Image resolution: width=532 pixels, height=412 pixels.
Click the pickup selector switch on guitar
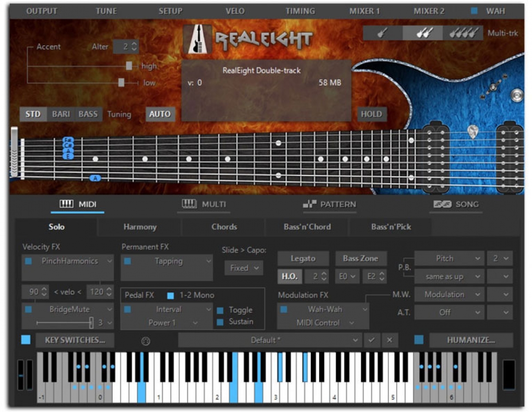[493, 86]
